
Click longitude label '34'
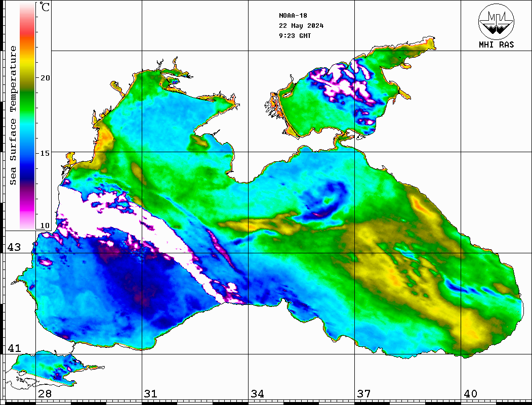tap(258, 394)
